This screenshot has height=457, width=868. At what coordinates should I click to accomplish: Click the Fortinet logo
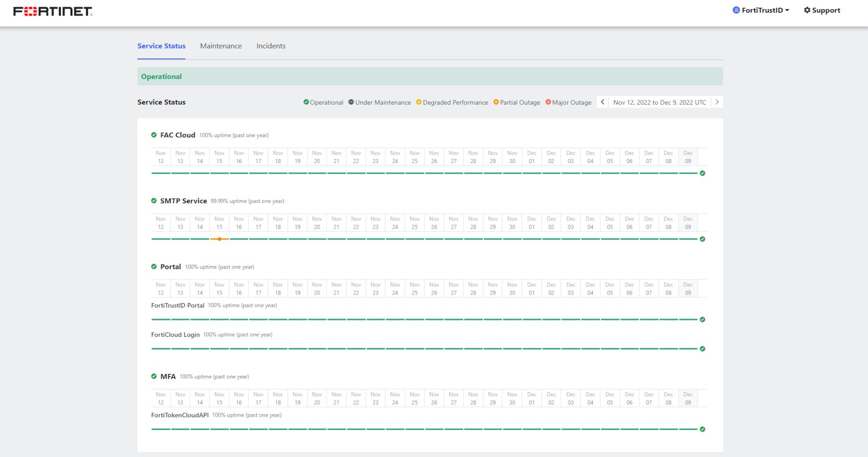click(52, 9)
